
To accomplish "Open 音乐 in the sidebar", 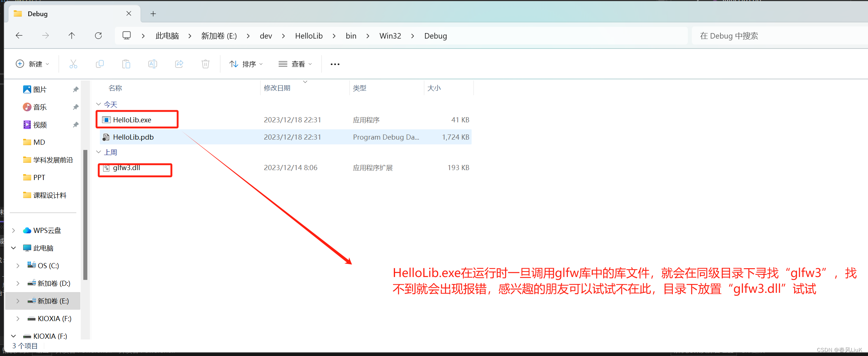I will [x=40, y=107].
